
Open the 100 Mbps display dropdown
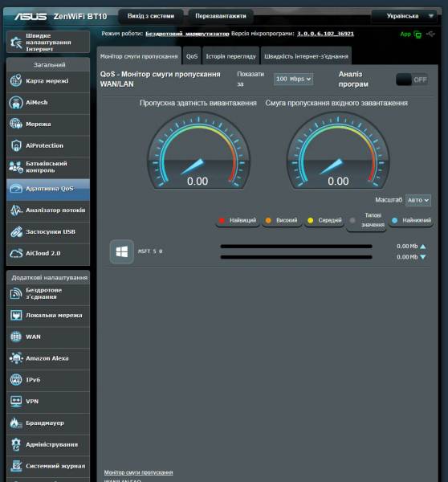tap(293, 79)
